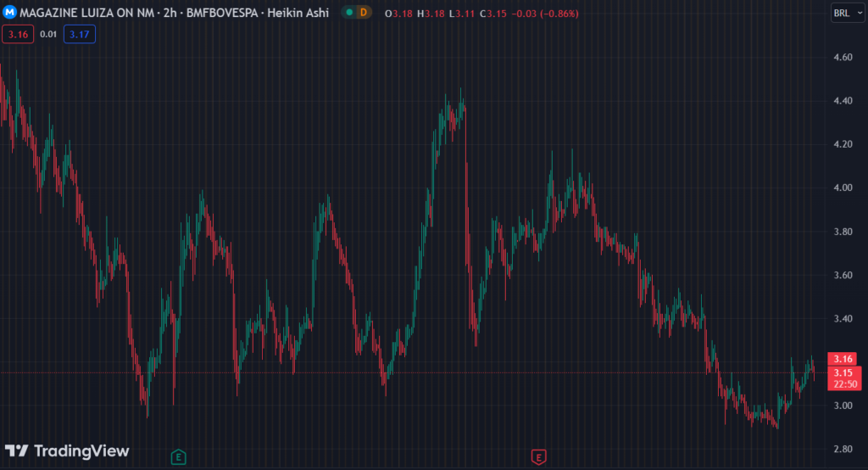Open the BRL currency dropdown
Image resolution: width=868 pixels, height=470 pixels.
[848, 13]
